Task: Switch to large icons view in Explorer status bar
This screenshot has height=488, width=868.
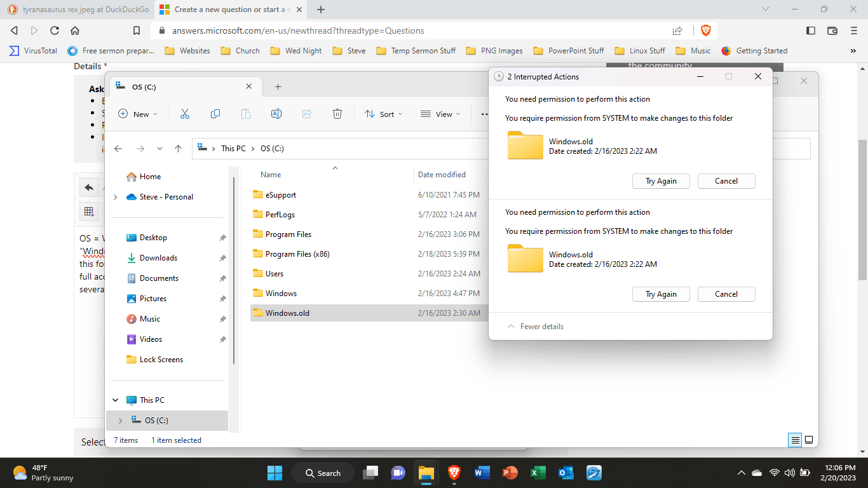Action: click(809, 440)
